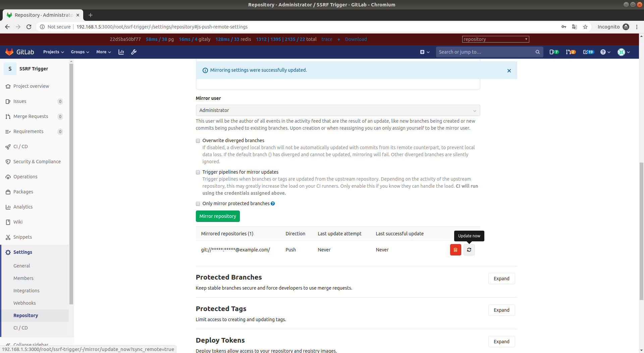The height and width of the screenshot is (353, 644).
Task: Open the Groups menu in the navbar
Action: pyautogui.click(x=80, y=52)
